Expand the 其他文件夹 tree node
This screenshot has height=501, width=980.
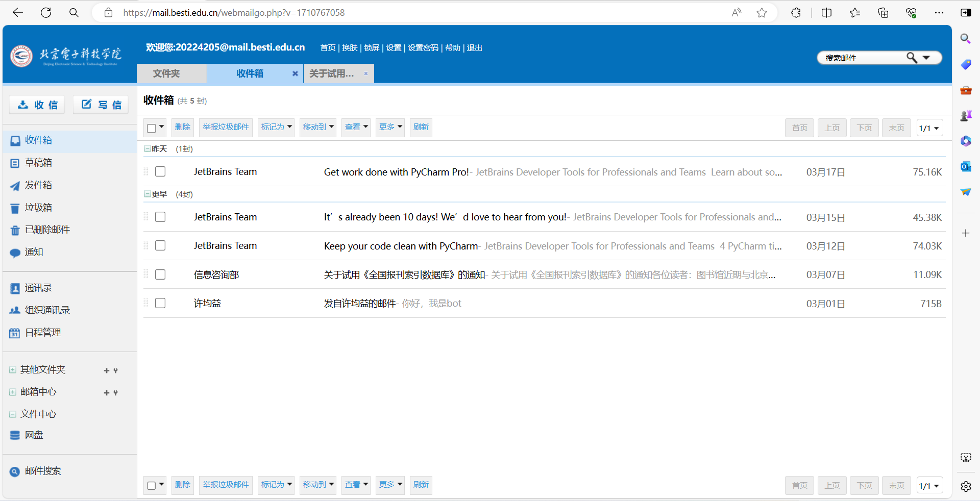[x=13, y=370]
